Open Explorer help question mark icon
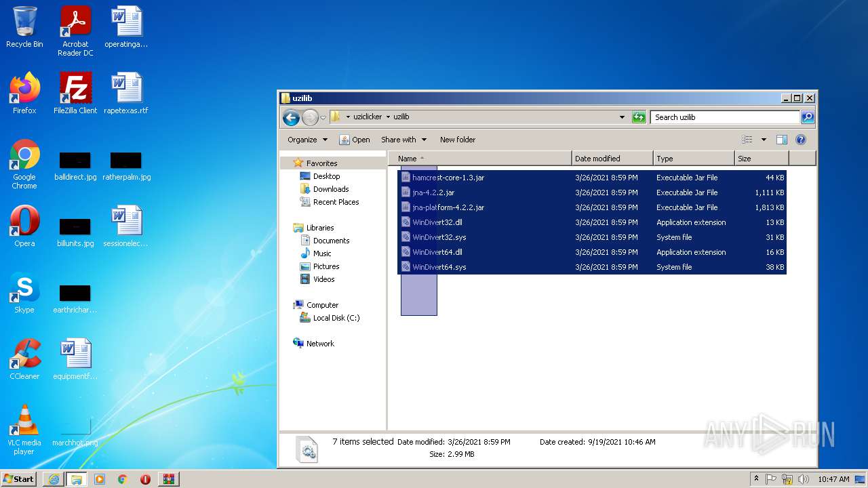 [800, 140]
